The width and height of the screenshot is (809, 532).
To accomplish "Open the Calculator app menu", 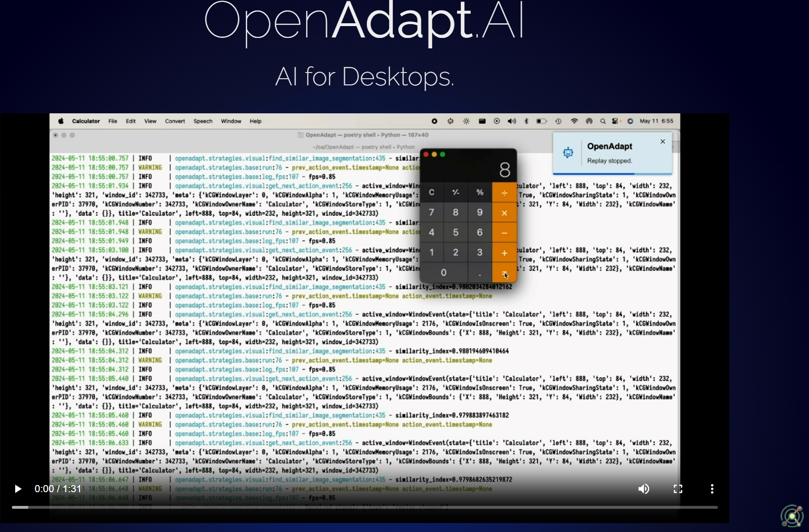I will [x=86, y=121].
